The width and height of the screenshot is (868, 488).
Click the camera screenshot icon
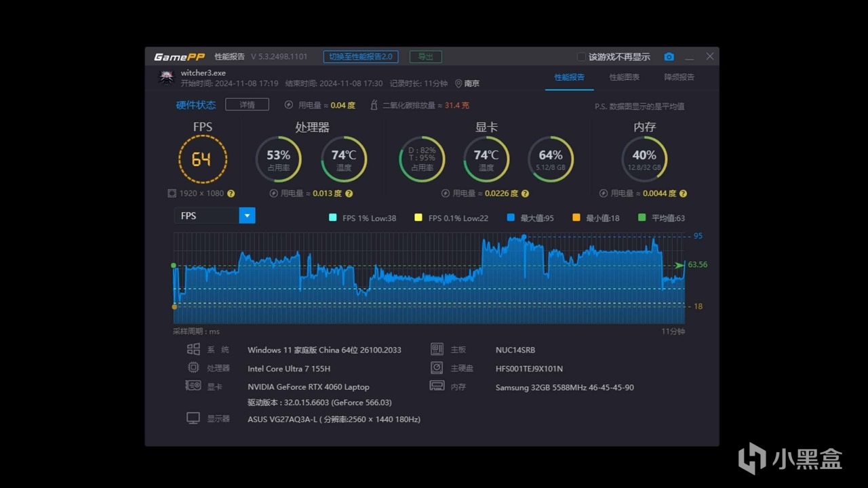click(x=669, y=57)
